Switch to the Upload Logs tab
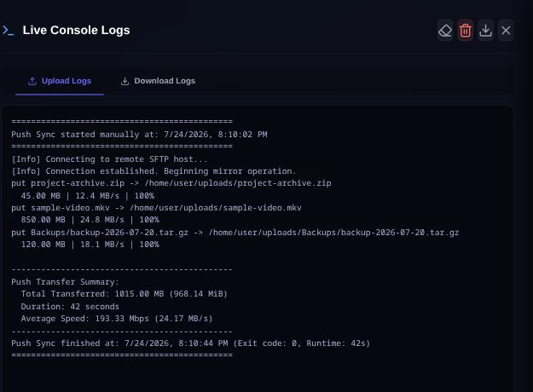This screenshot has height=392, width=533. pos(60,81)
